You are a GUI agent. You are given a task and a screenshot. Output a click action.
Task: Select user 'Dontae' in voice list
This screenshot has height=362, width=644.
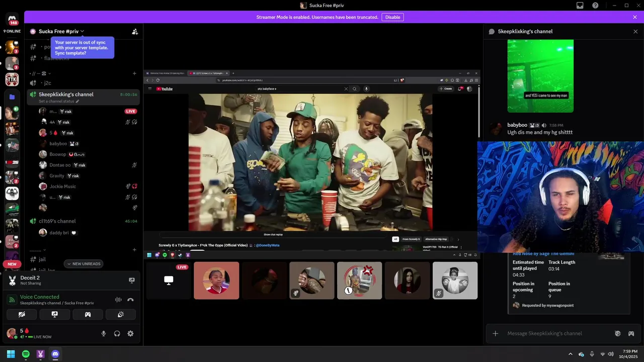point(83,165)
